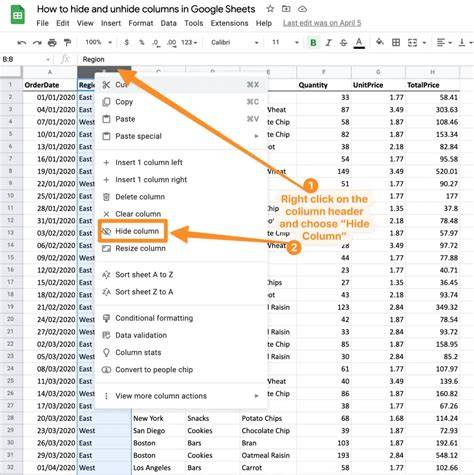Format as percent icon
474x475 pixels.
point(142,43)
